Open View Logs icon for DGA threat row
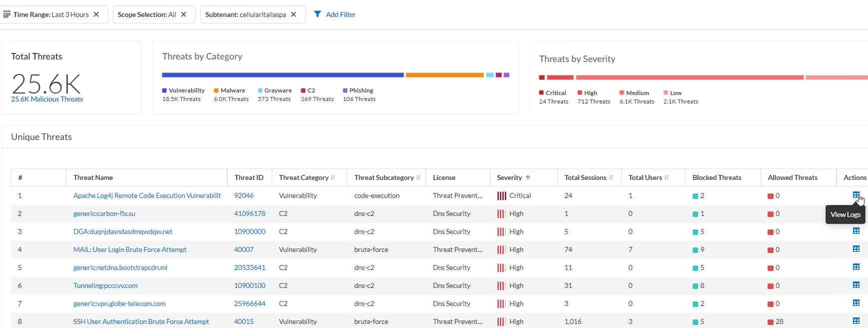 [x=856, y=231]
